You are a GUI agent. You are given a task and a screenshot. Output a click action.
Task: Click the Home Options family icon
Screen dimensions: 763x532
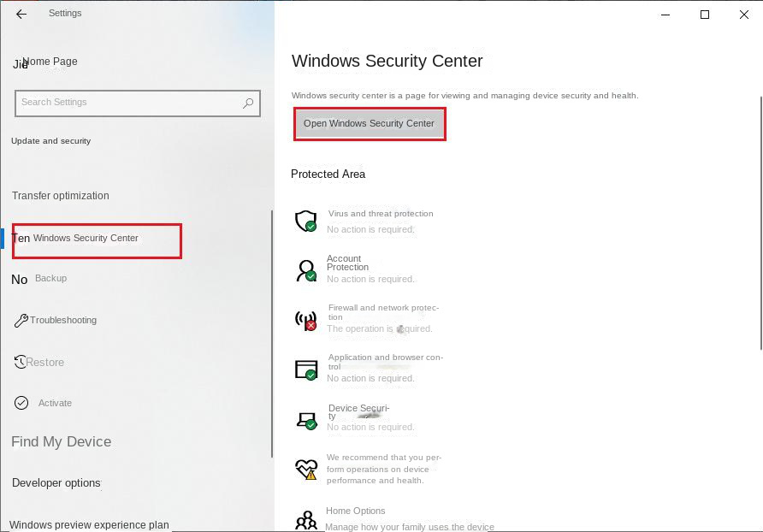click(x=305, y=519)
